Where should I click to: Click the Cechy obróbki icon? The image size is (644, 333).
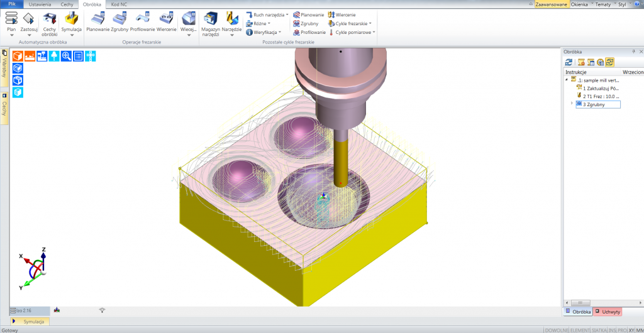point(50,21)
